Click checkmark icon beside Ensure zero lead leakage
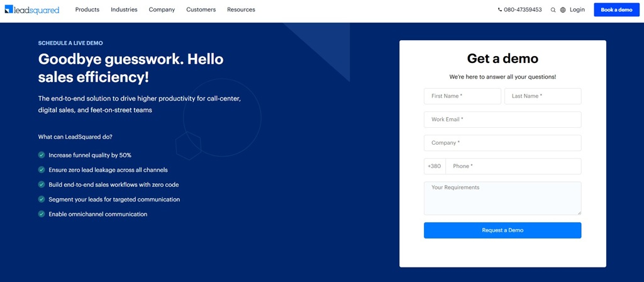Screen dimensions: 644x282 tap(42, 170)
